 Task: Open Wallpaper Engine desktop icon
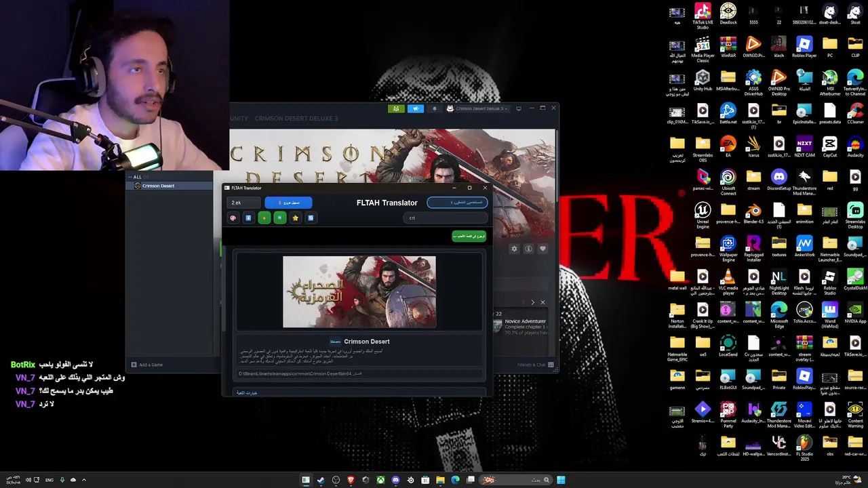coord(728,249)
